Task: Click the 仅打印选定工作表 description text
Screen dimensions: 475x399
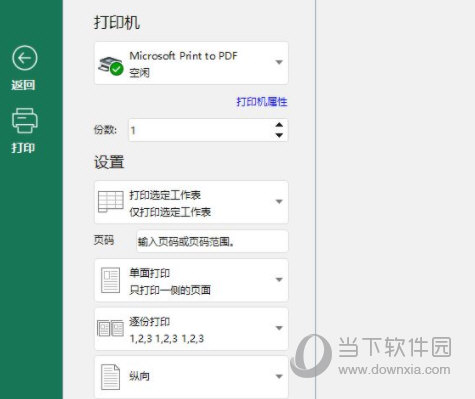Action: click(170, 212)
